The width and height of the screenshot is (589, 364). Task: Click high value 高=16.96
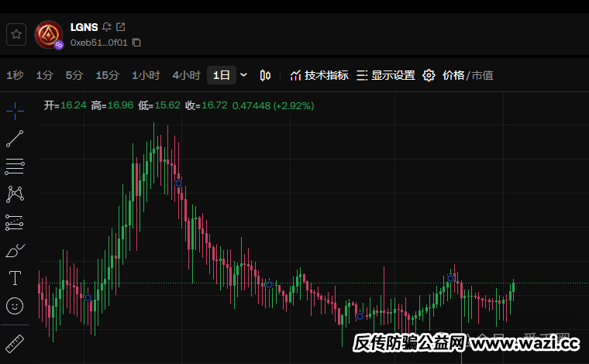coord(112,105)
